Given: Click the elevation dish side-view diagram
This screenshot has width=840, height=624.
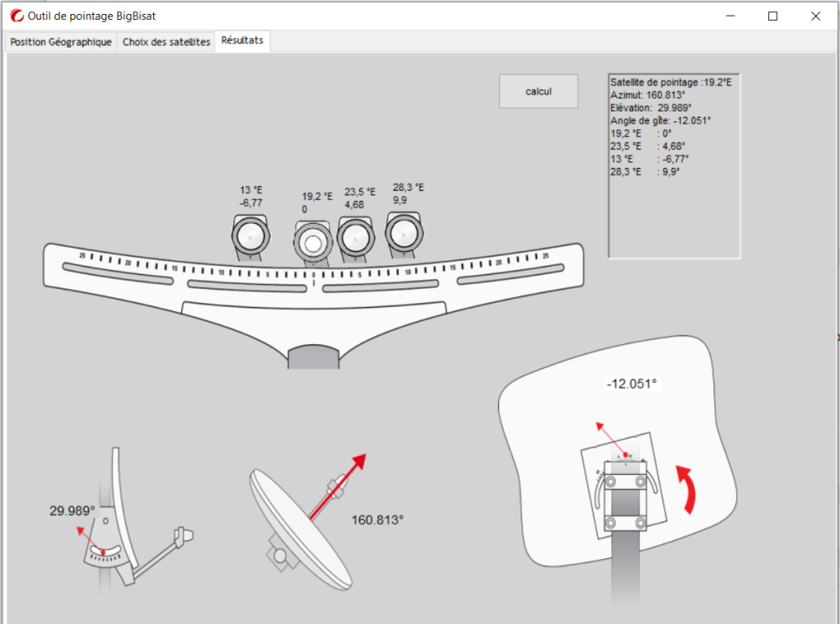Looking at the screenshot, I should 130,529.
